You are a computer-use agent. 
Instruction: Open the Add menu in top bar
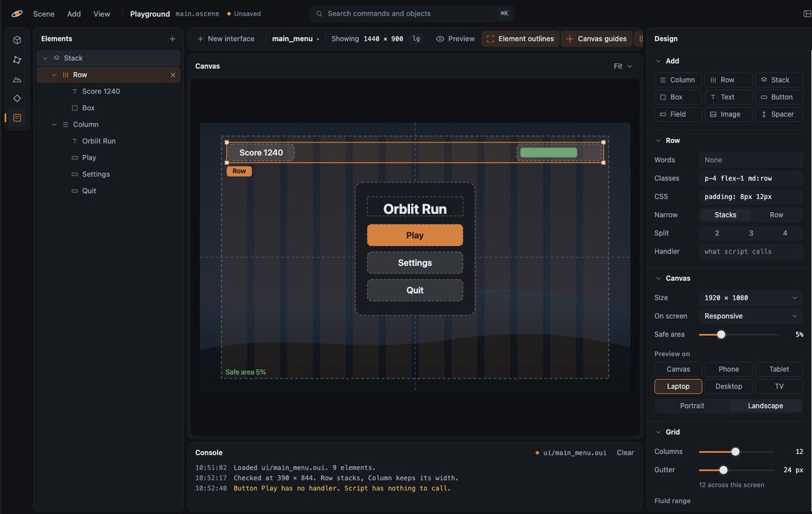[74, 14]
